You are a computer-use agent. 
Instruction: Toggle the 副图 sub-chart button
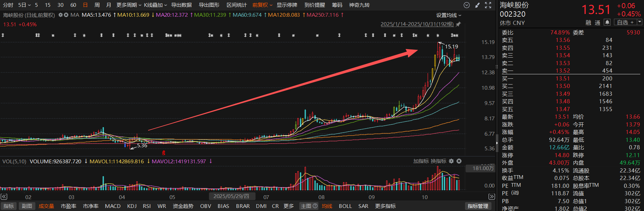pyautogui.click(x=27, y=206)
